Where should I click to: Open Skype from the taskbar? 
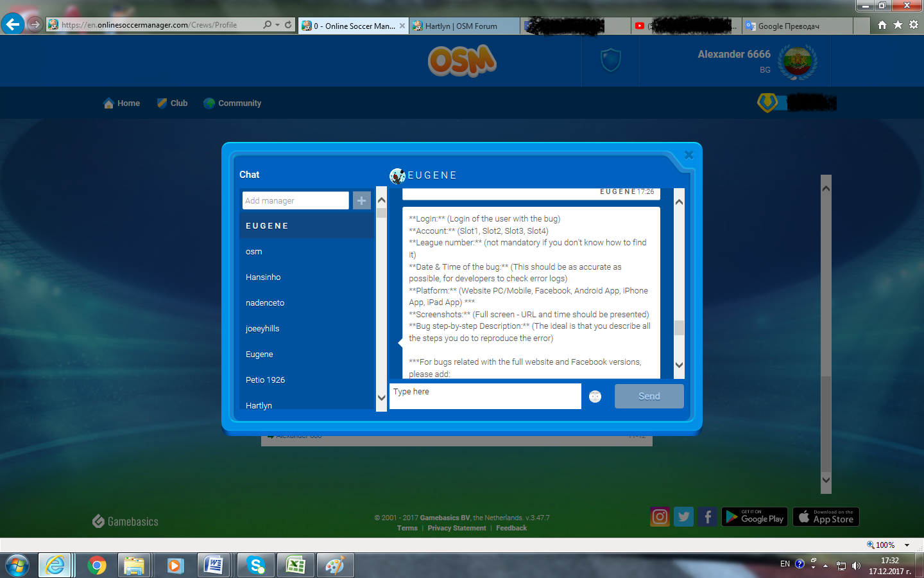pyautogui.click(x=256, y=565)
